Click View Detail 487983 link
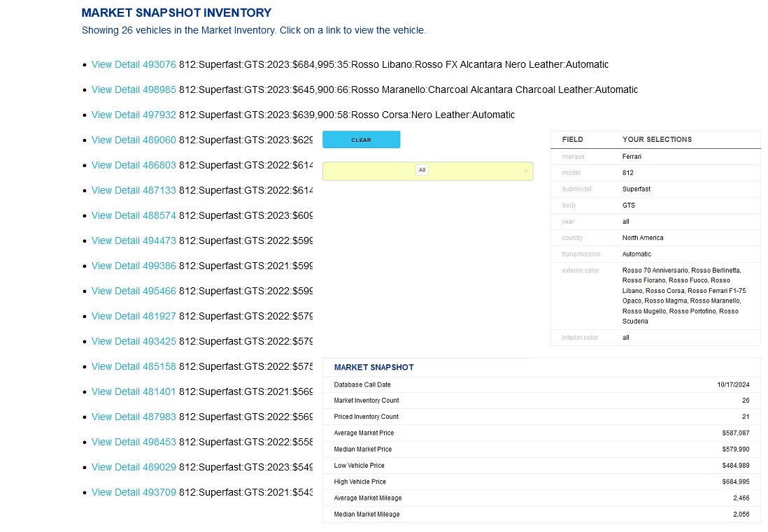768x532 pixels. coord(134,417)
